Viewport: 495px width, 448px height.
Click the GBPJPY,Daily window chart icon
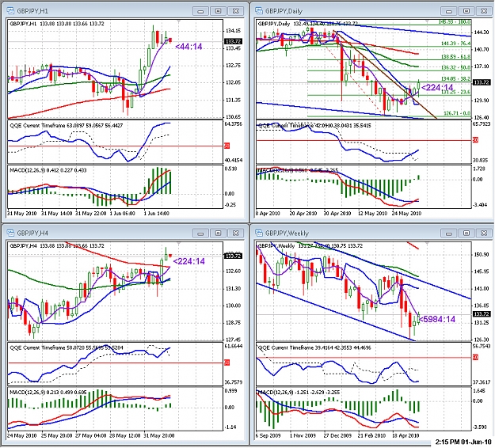[x=259, y=11]
